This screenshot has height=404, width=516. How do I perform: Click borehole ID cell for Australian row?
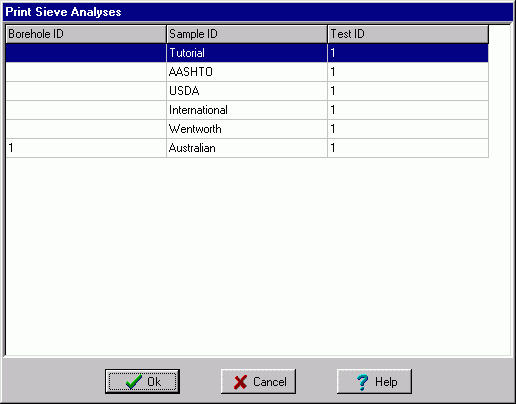(x=86, y=148)
